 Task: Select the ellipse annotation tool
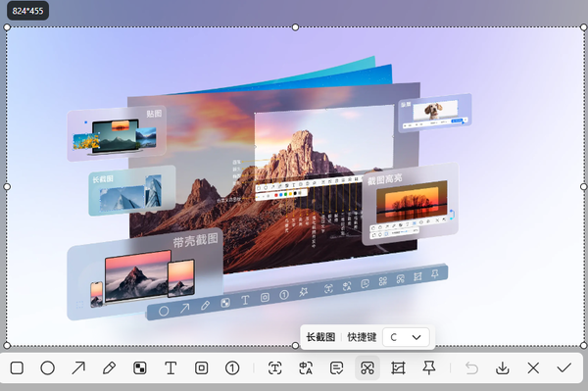[48, 367]
